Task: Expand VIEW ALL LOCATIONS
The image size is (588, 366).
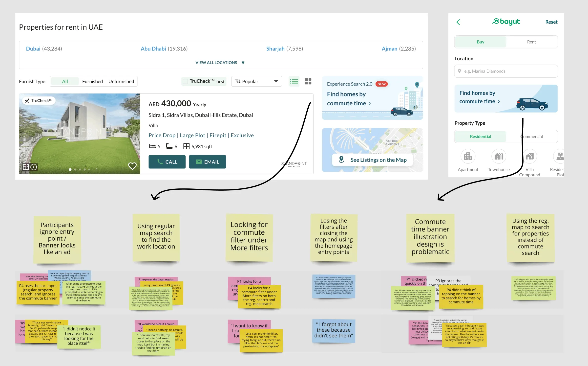Action: [x=220, y=63]
